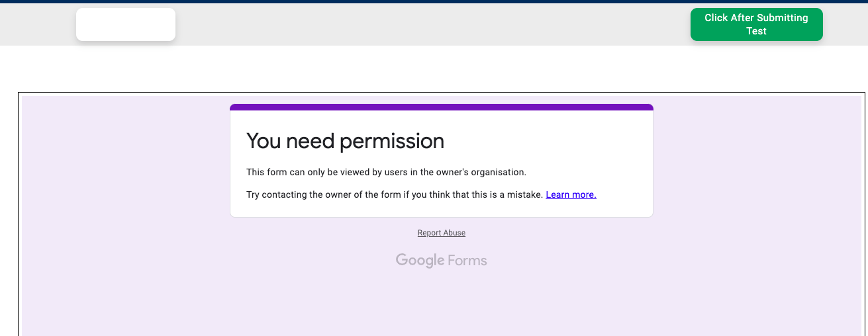Open the 'Learn more.' link
The image size is (868, 336).
point(571,194)
